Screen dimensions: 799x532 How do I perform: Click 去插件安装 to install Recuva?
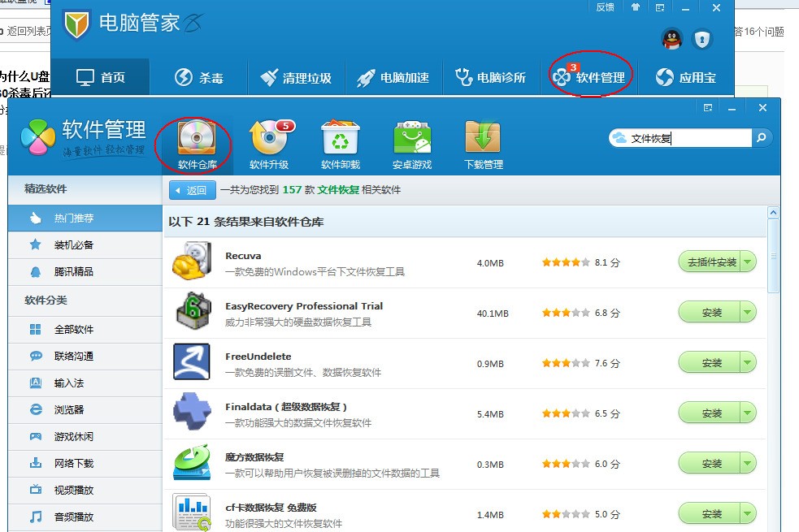point(713,262)
